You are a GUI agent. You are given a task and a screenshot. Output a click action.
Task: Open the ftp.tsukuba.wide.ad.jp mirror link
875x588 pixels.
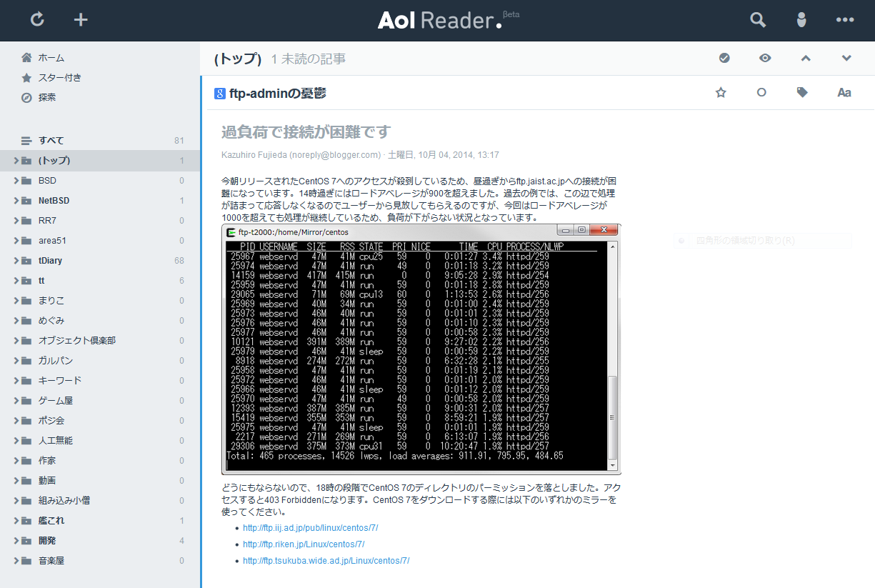pos(326,561)
